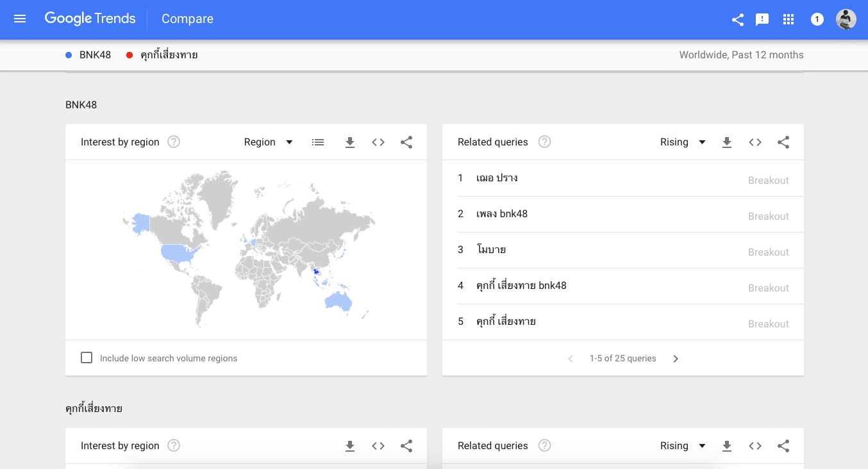
Task: Embed the BNK48 Related queries widget
Action: coord(755,142)
